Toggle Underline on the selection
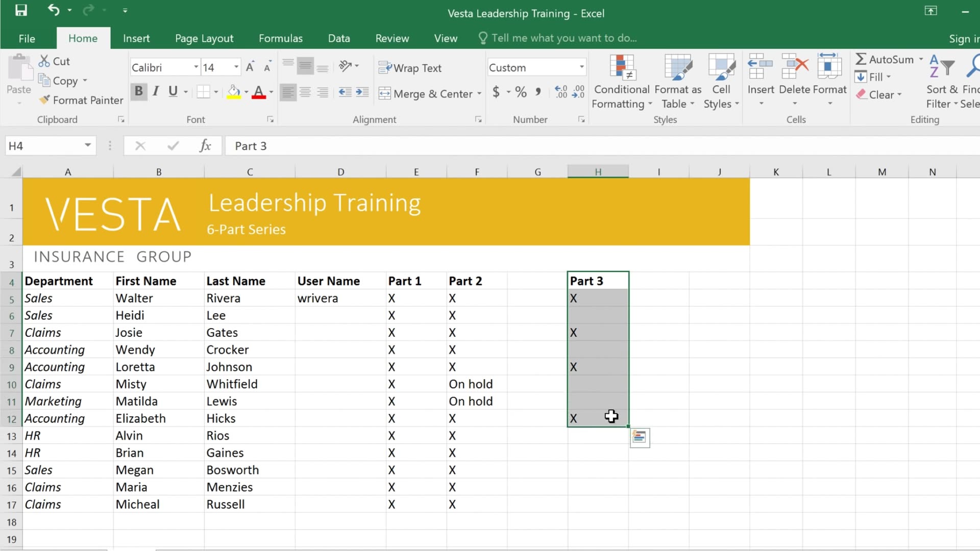Screen dimensions: 980x551 click(173, 92)
